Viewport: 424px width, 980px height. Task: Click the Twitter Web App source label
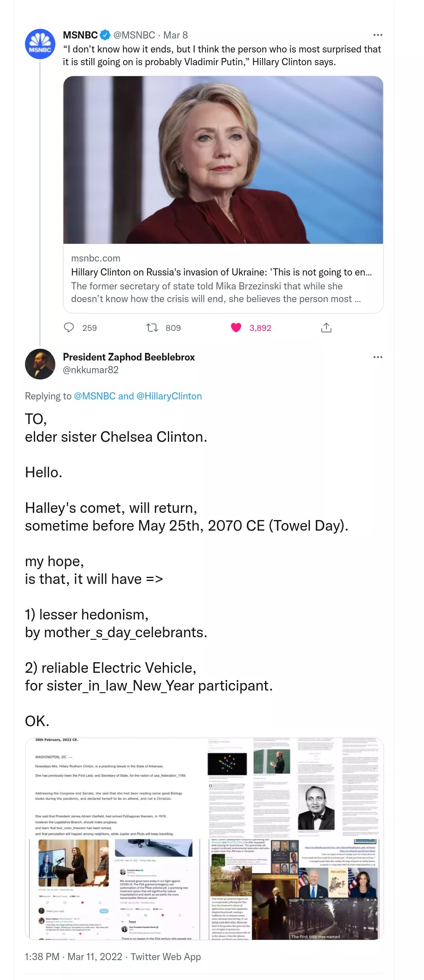coord(166,957)
